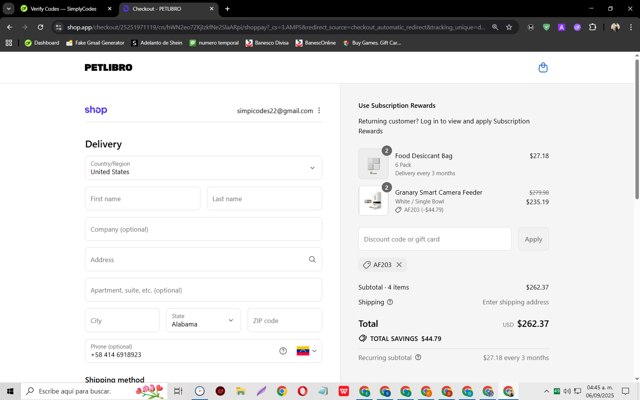Open Task View on the taskbar
Image resolution: width=640 pixels, height=400 pixels.
click(x=178, y=391)
